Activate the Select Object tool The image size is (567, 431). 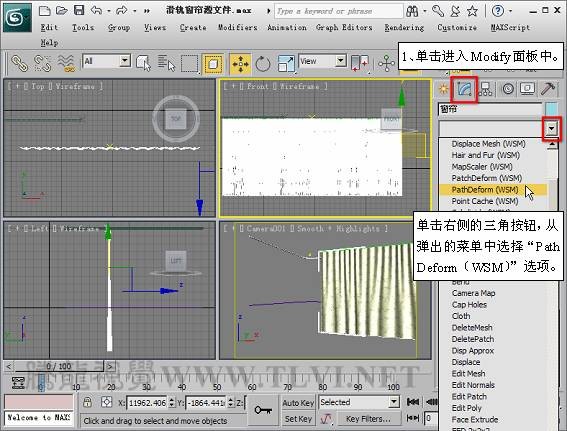coord(143,63)
